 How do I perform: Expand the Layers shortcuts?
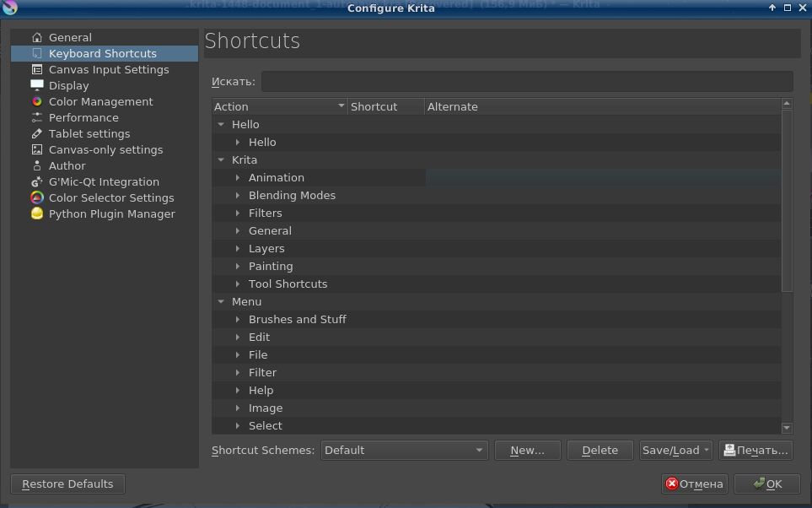[238, 248]
